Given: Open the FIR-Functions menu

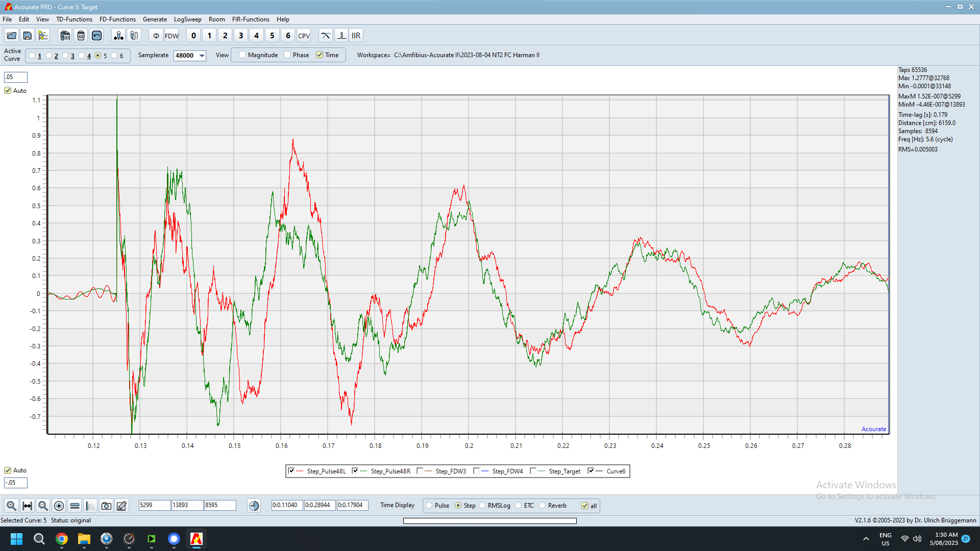Looking at the screenshot, I should point(251,19).
